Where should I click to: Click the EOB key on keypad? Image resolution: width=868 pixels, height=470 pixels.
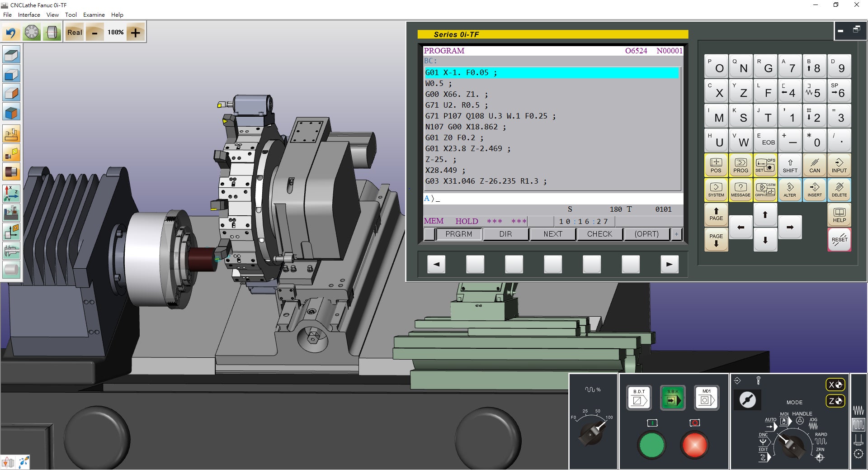[765, 140]
